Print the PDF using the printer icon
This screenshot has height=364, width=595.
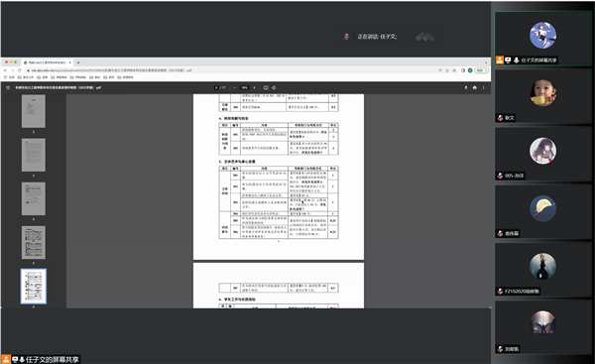(475, 87)
